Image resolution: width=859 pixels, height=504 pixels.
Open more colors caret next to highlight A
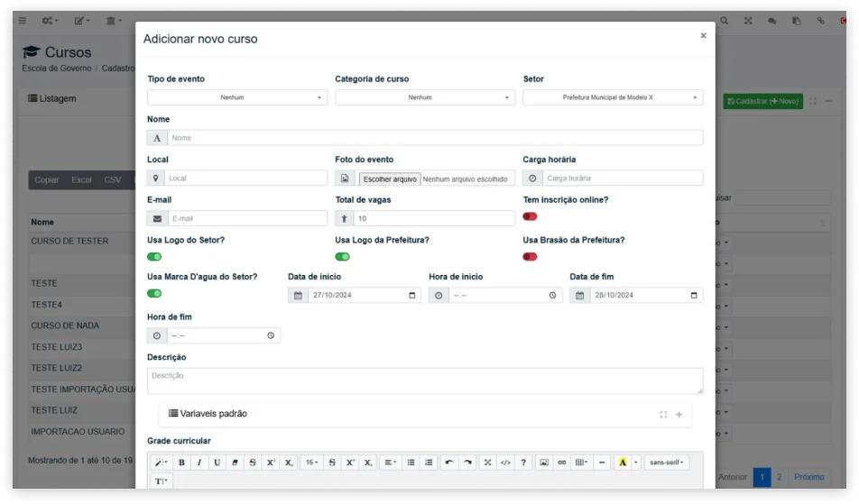[636, 463]
